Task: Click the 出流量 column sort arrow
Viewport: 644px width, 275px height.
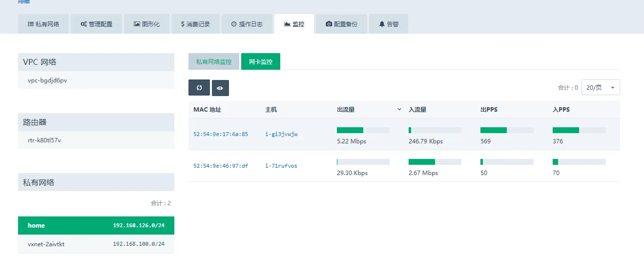Action: [x=399, y=110]
